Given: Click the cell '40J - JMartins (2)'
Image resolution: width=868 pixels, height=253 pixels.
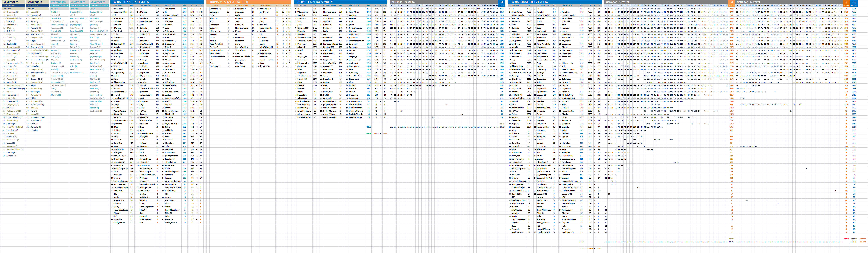Looking at the screenshot, I should coord(37,15).
